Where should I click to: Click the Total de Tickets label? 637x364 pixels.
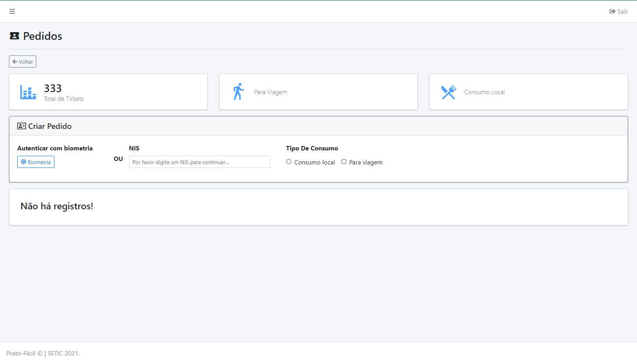pyautogui.click(x=63, y=99)
